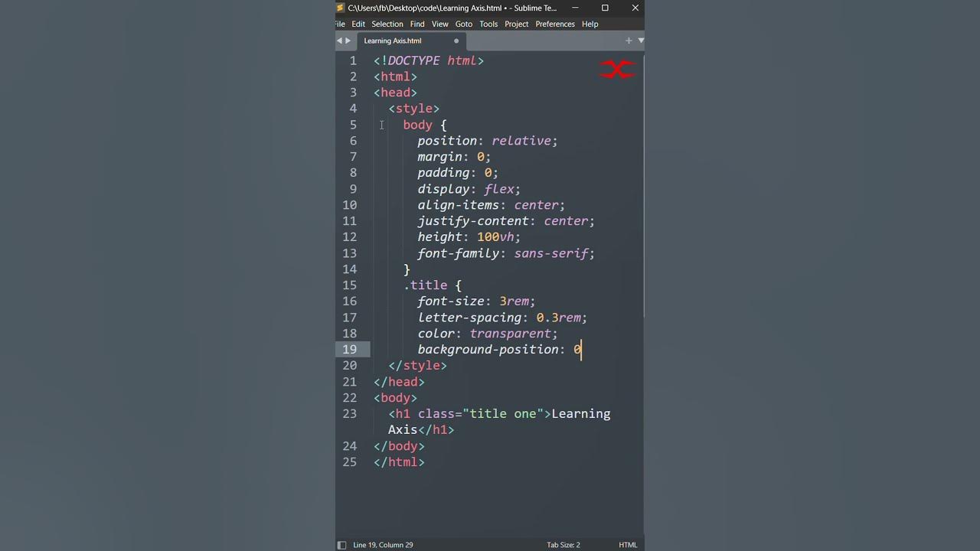Click the justify-content: center; line
980x551 pixels.
506,221
